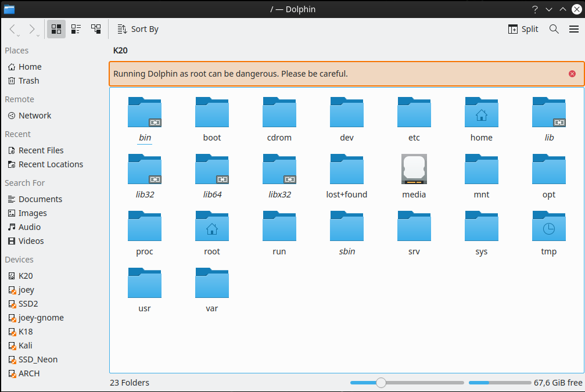This screenshot has height=392, width=585.
Task: Click the K20 breadcrumb location
Action: point(120,51)
